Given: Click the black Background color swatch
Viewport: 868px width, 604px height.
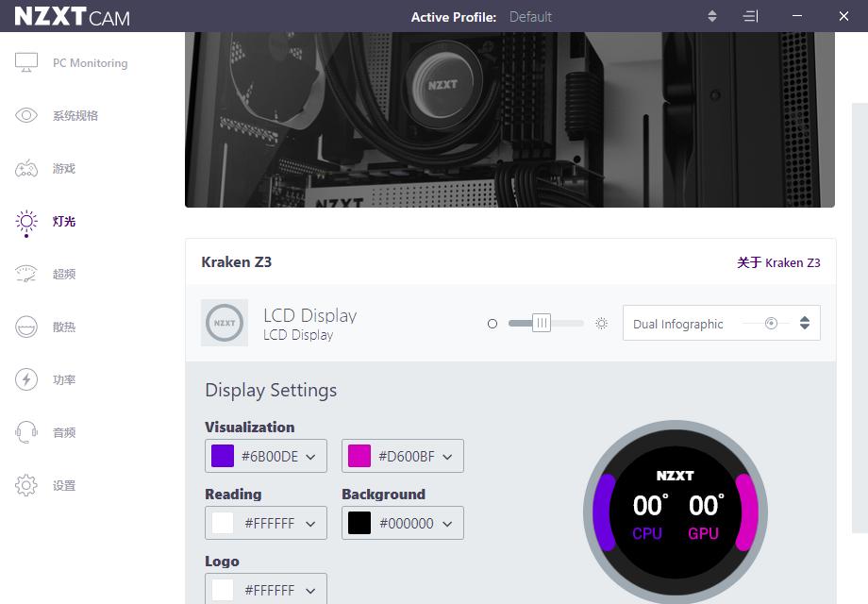Looking at the screenshot, I should pos(359,523).
